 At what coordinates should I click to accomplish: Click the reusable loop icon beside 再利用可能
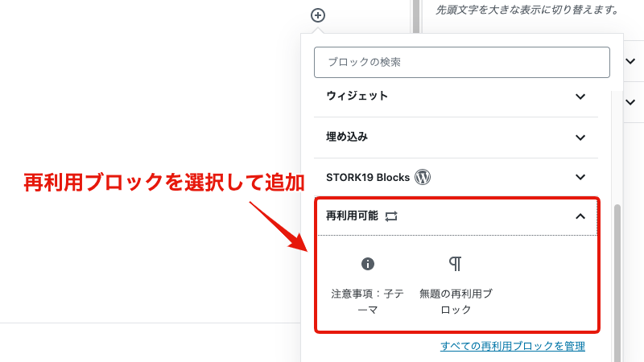click(x=391, y=216)
